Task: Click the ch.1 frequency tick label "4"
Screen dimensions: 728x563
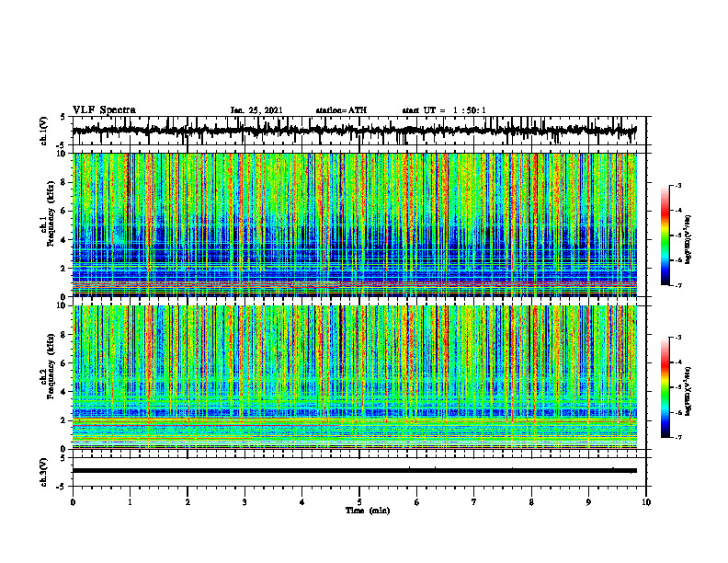Action: [x=64, y=240]
